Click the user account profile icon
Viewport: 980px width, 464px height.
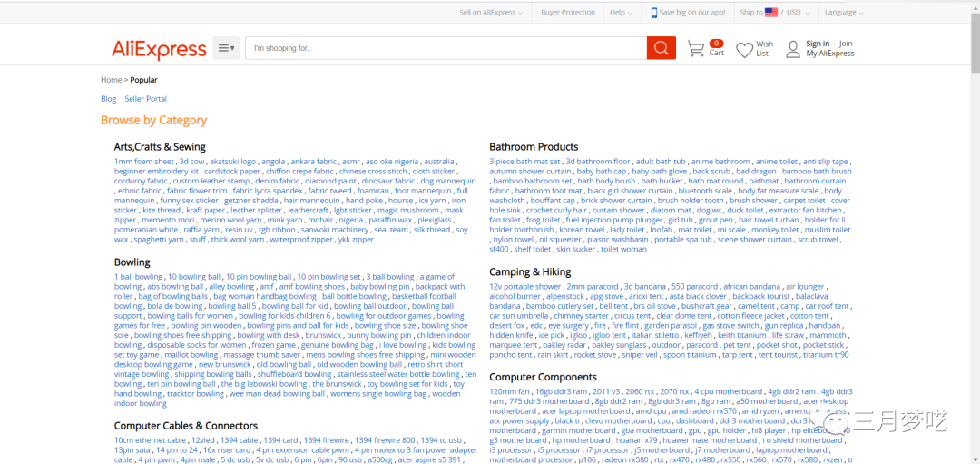tap(793, 48)
